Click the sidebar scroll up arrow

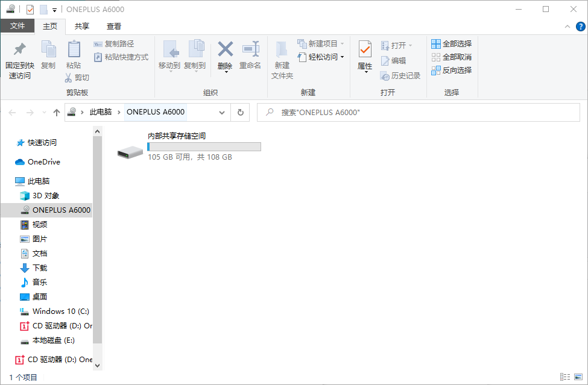98,131
